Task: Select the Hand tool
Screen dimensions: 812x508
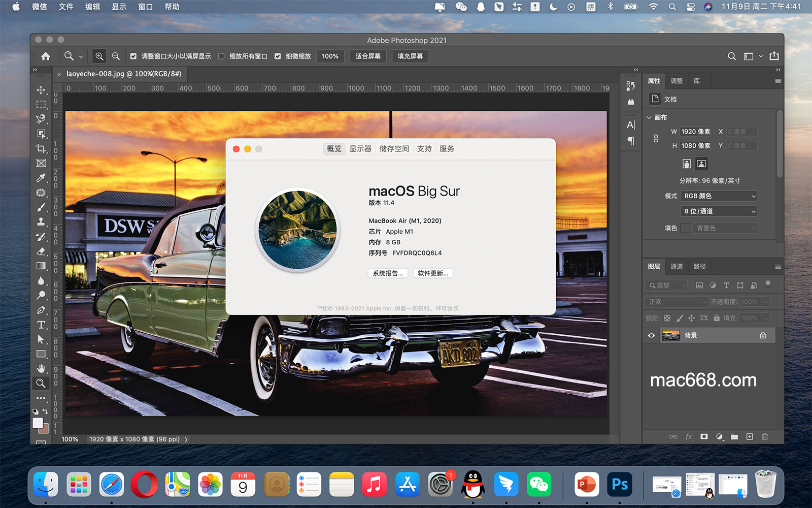Action: (x=41, y=369)
